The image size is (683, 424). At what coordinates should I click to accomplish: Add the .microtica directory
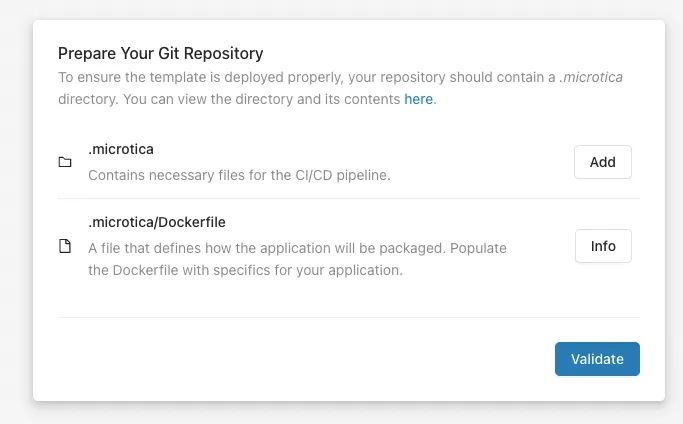click(x=602, y=162)
